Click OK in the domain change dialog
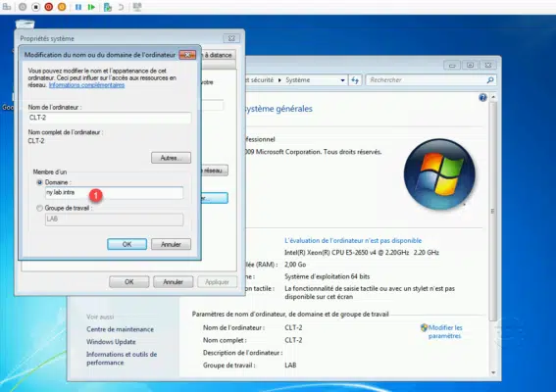The width and height of the screenshot is (556, 392). (x=126, y=244)
